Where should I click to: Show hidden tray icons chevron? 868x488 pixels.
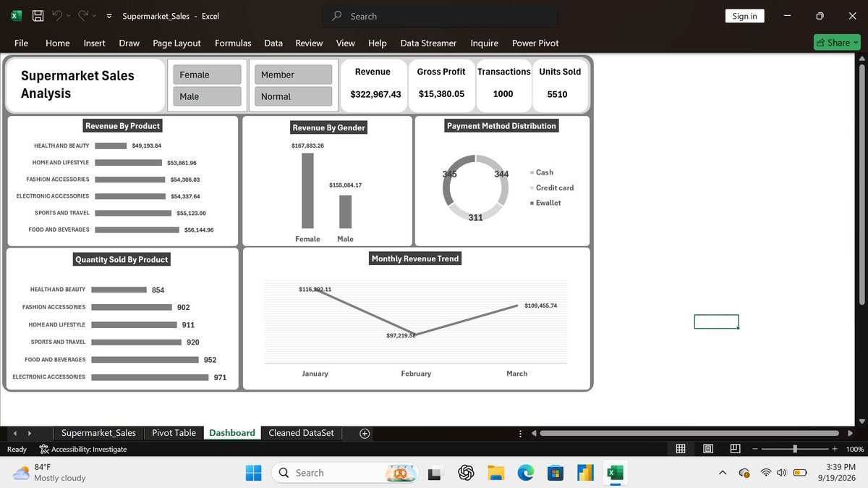[722, 473]
